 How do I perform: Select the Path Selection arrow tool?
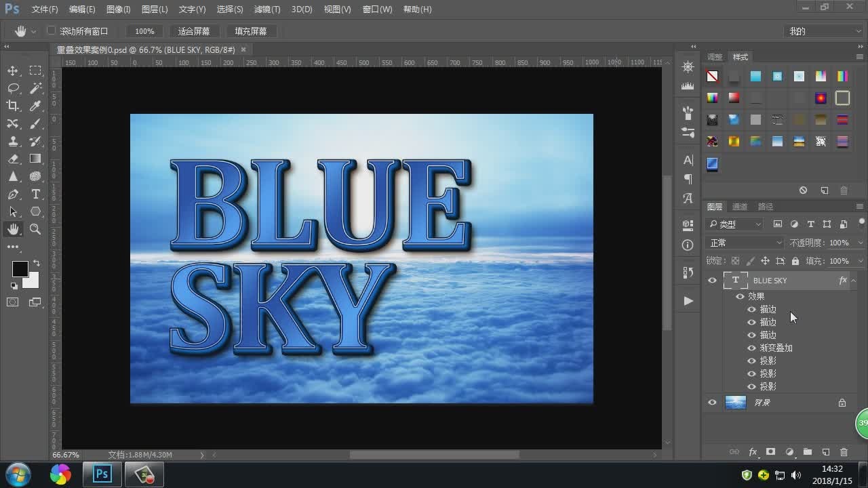point(13,211)
